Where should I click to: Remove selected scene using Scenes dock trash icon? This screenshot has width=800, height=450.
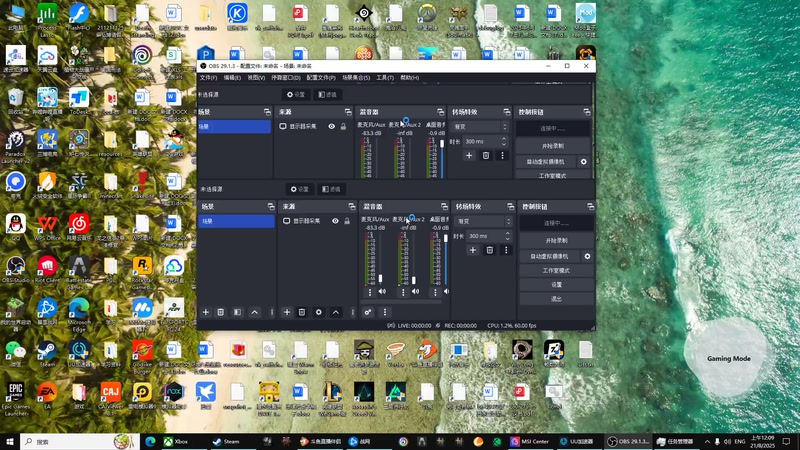[220, 312]
